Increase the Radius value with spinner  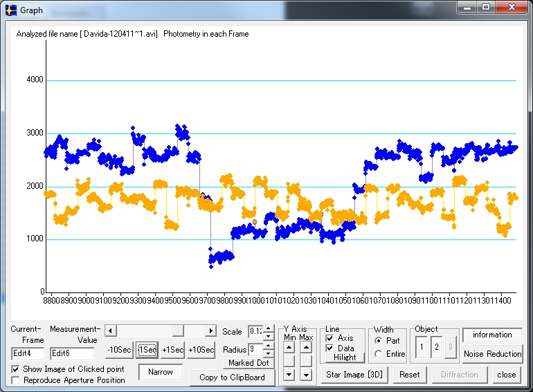[268, 346]
